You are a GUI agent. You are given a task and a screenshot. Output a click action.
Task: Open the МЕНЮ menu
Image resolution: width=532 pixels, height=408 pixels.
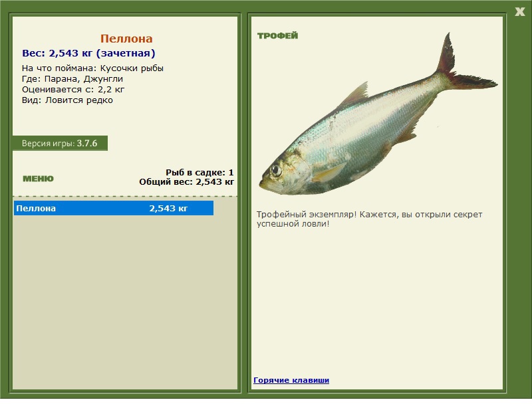click(38, 179)
